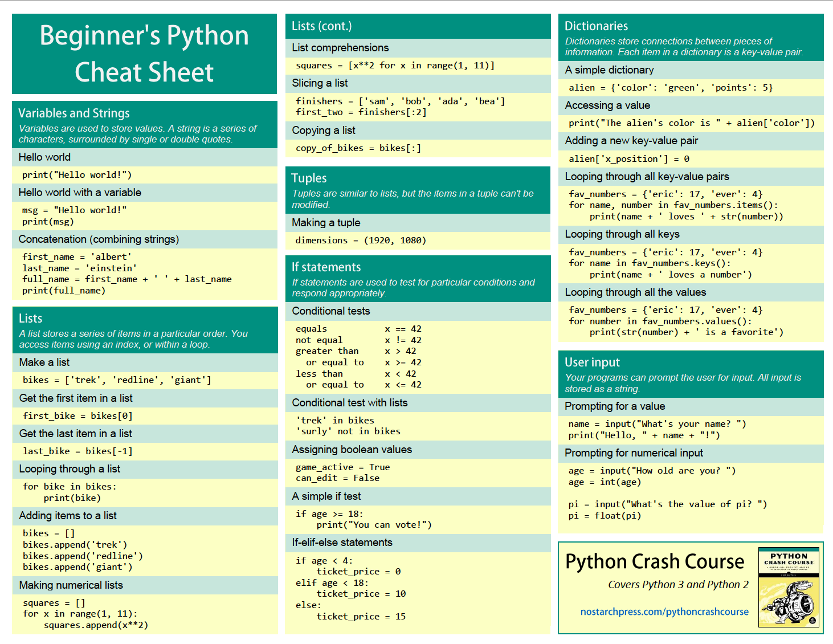Select the Making numerical lists subheading

coord(71,585)
